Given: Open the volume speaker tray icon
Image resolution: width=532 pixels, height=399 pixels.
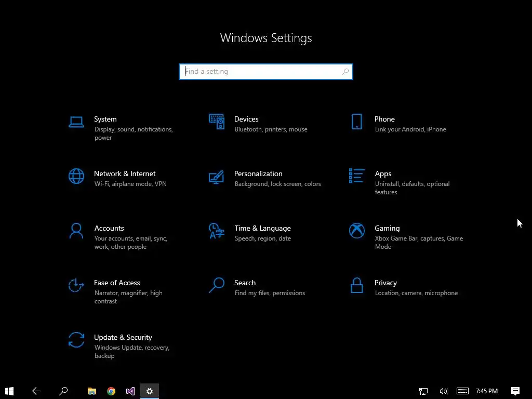Looking at the screenshot, I should pyautogui.click(x=444, y=391).
